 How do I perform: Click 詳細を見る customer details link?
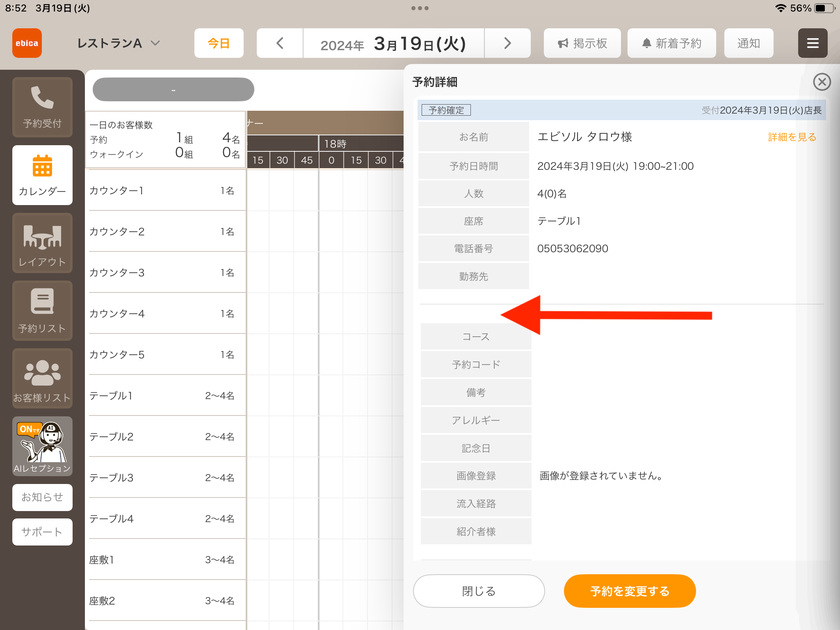point(792,137)
